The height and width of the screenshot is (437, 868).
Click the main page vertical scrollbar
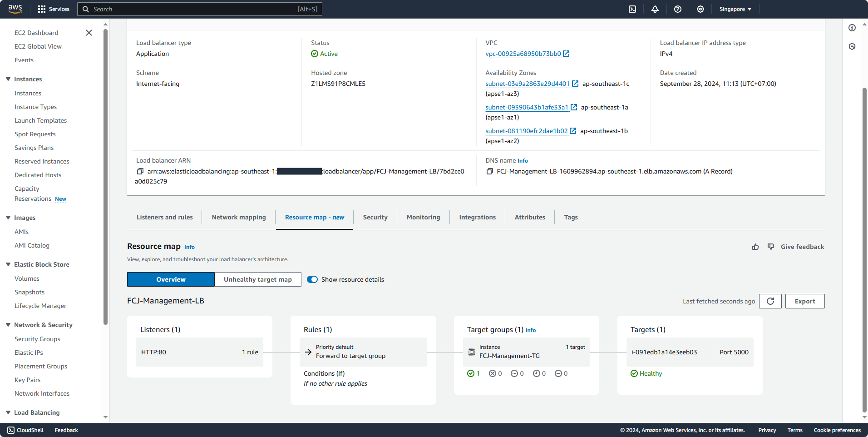click(x=864, y=250)
